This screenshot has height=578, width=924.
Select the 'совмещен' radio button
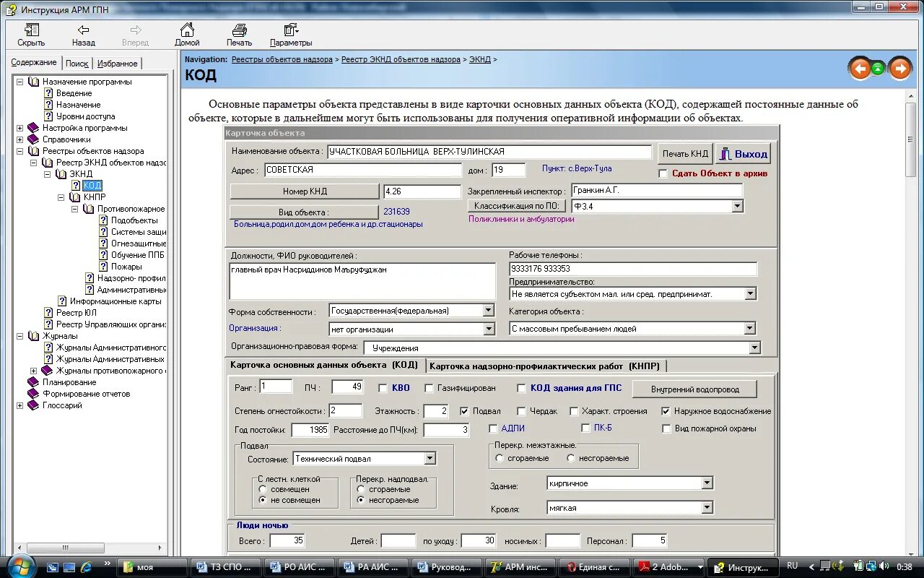[x=263, y=489]
